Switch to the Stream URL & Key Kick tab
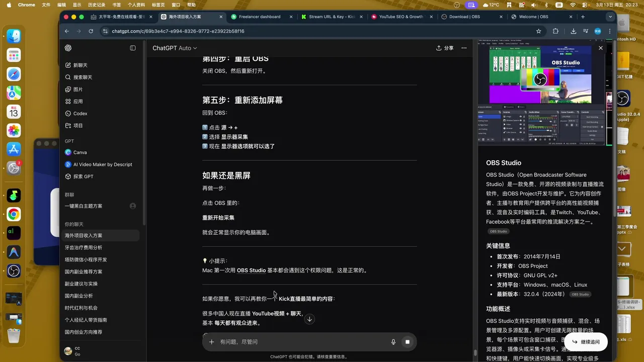 [332, 17]
